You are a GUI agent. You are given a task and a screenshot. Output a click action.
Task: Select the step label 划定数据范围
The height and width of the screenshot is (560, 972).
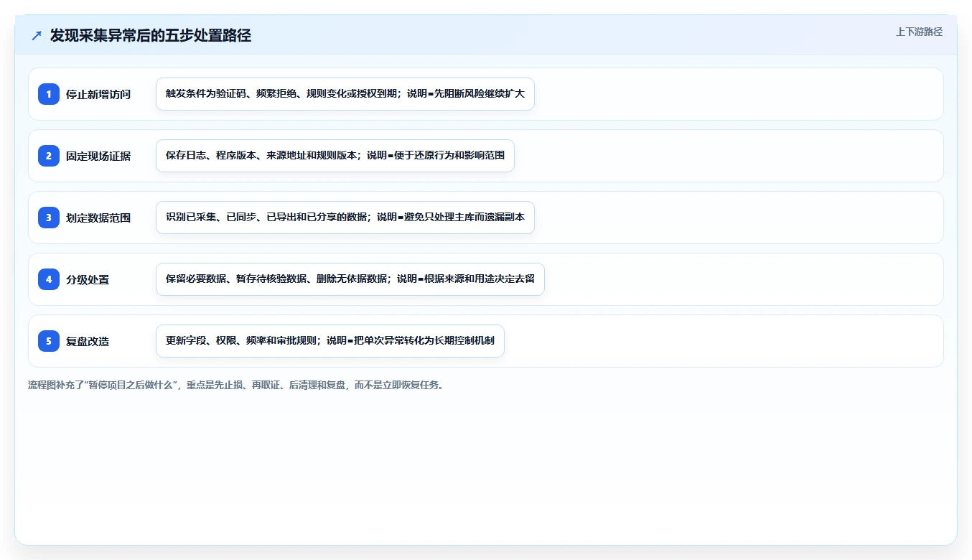tap(98, 218)
